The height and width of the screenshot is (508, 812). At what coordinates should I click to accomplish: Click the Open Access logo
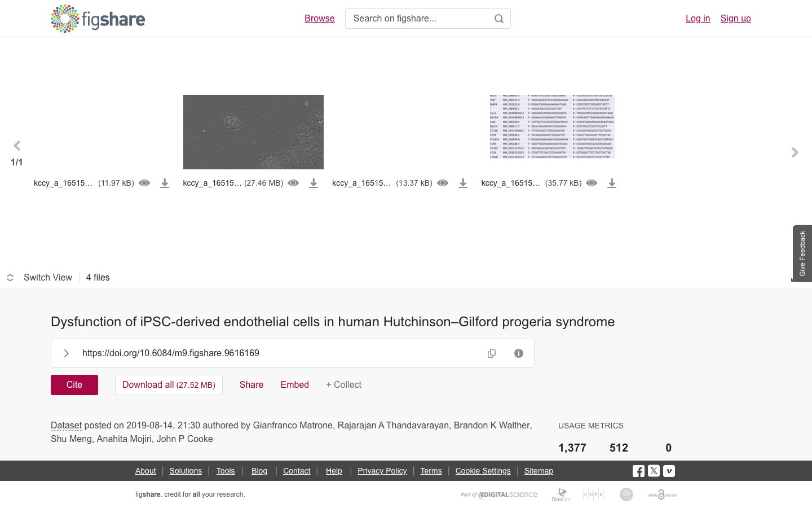click(663, 494)
